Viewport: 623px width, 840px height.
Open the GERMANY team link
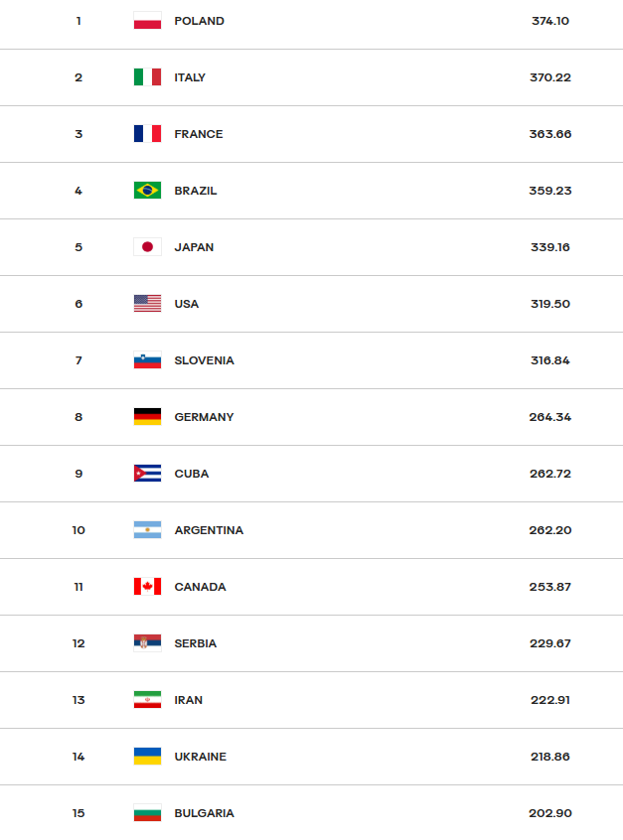click(x=205, y=417)
